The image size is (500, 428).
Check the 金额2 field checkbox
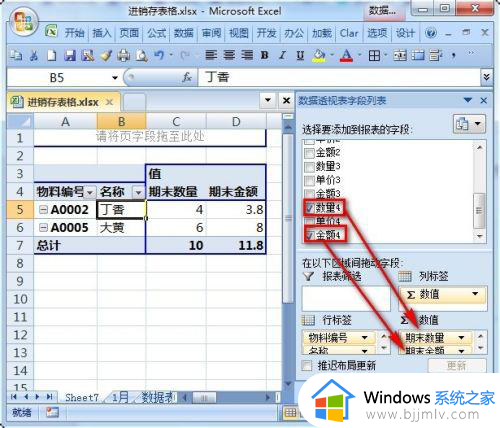click(x=310, y=153)
